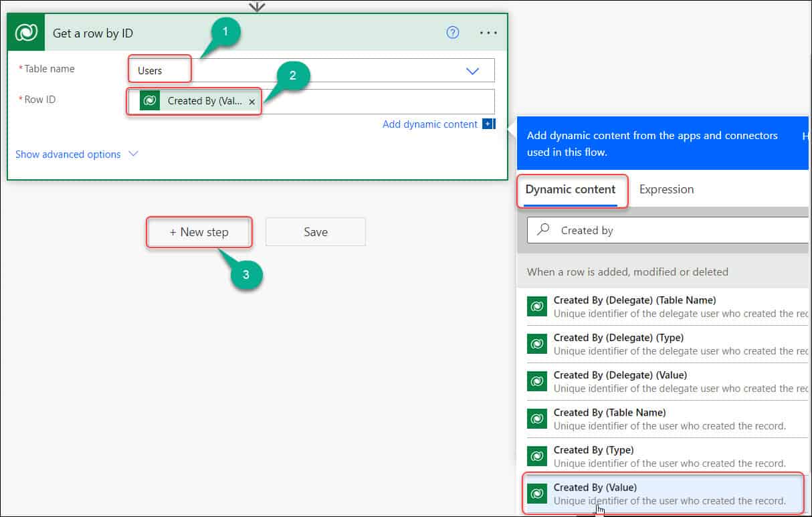812x517 pixels.
Task: Select Created By (Delegate) (Value)
Action: tap(664, 381)
